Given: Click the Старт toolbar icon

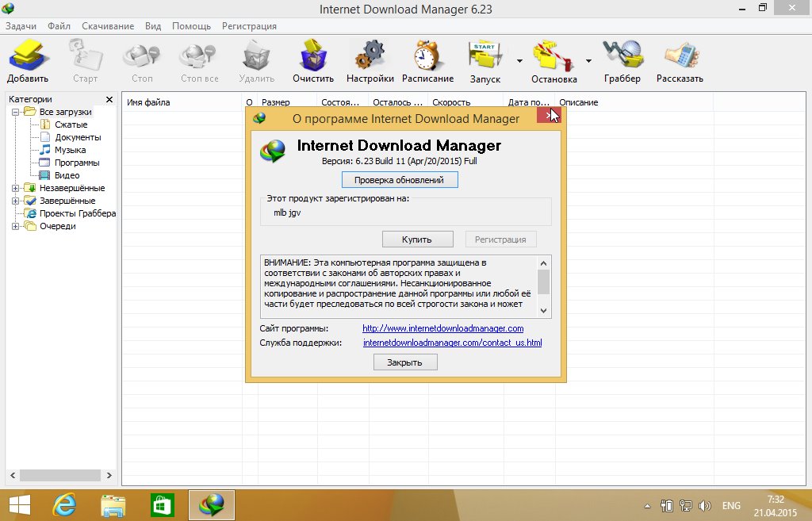Looking at the screenshot, I should pyautogui.click(x=85, y=56).
